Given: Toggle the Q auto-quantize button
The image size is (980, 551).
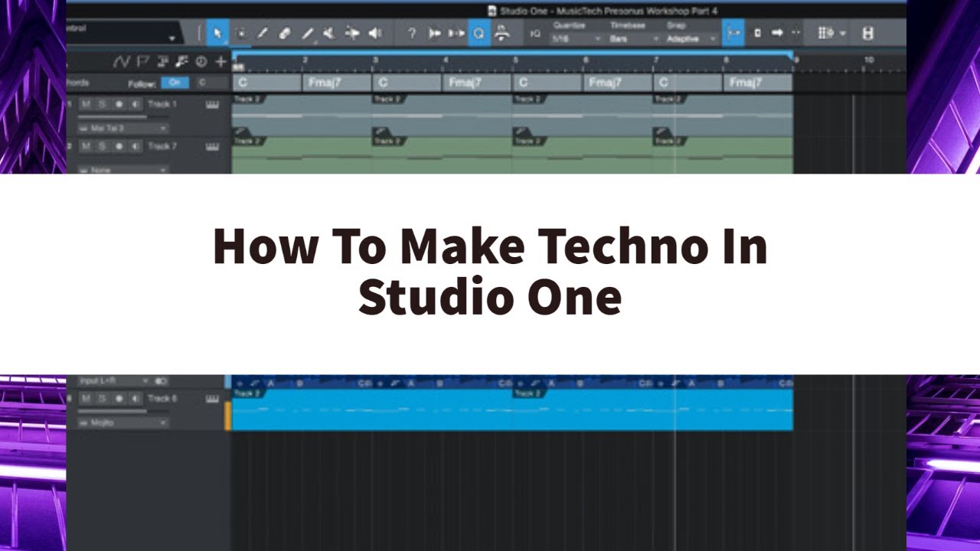Looking at the screenshot, I should point(479,33).
